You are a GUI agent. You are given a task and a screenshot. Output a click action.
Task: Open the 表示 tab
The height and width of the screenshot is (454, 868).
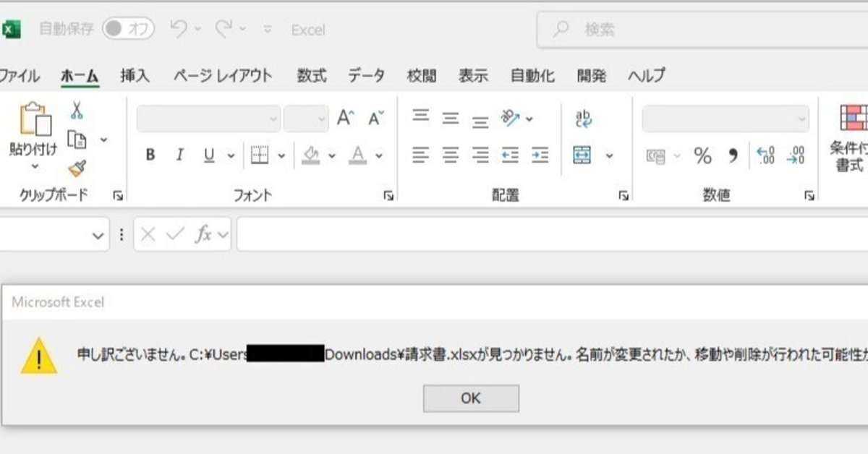pyautogui.click(x=473, y=75)
